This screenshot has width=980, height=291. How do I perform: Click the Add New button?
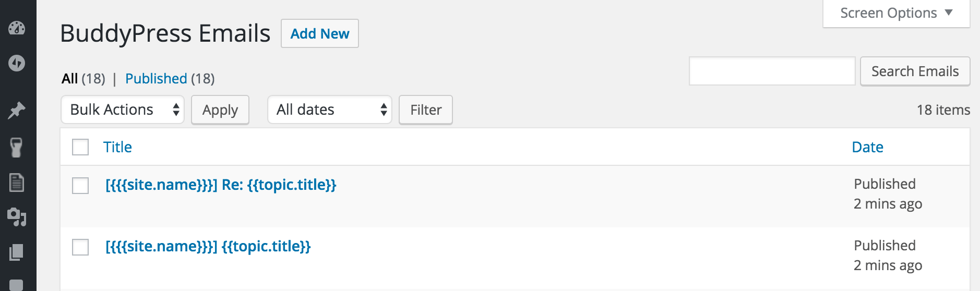click(x=319, y=34)
